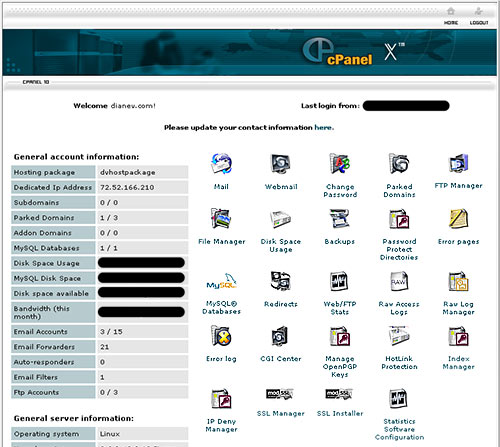Open the SSL Manager icon
This screenshot has width=500, height=447.
coord(280,394)
